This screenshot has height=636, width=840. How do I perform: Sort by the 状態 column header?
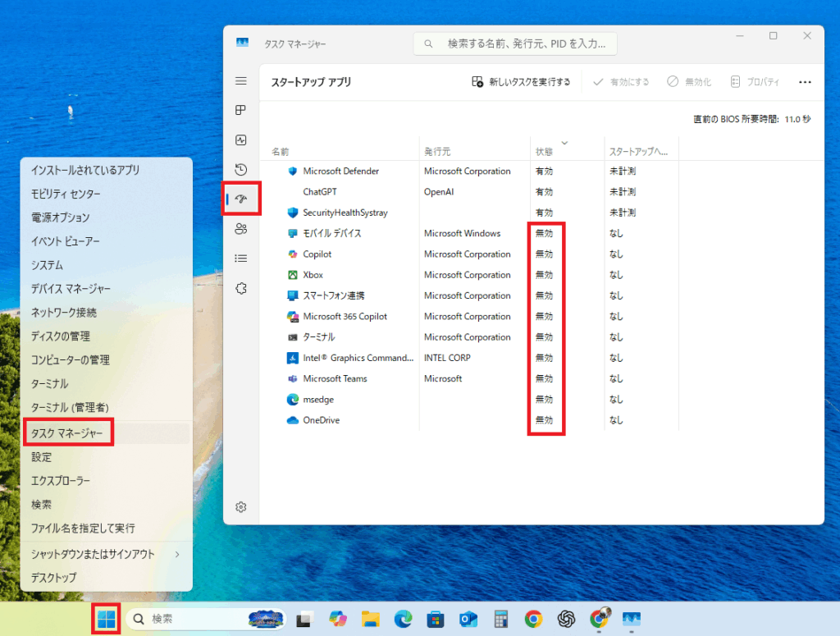coord(544,152)
